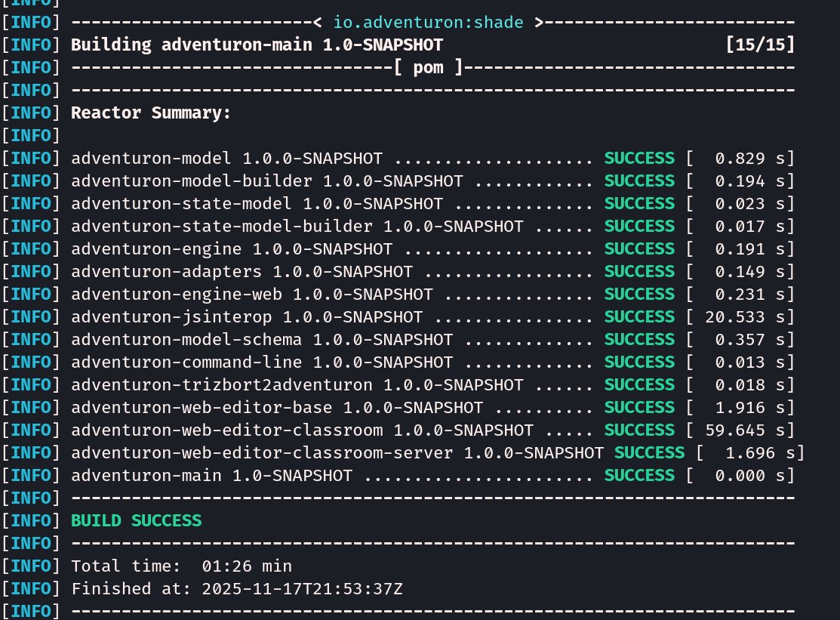Click the 0.149 s duration value
840x620 pixels.
pos(749,271)
